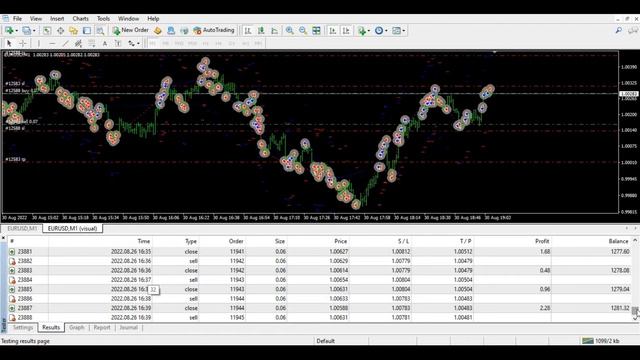
Task: Click the New Order button
Action: [131, 30]
